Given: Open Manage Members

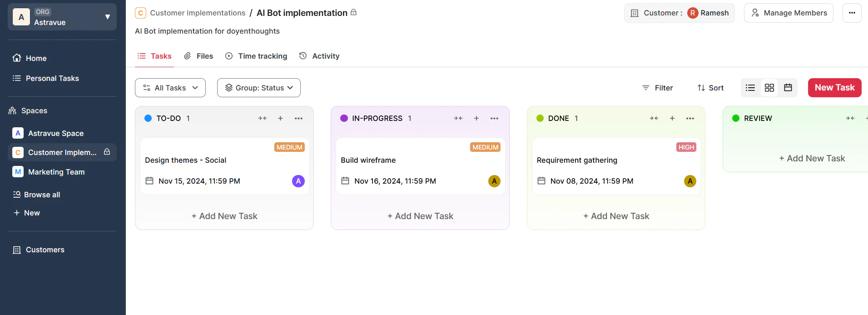Looking at the screenshot, I should [x=789, y=13].
